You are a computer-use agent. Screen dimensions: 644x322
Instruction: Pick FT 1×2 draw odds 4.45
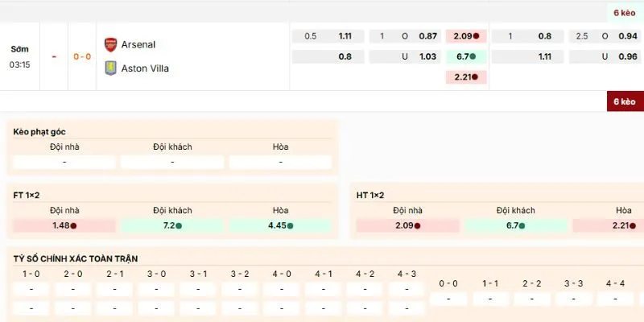(280, 225)
